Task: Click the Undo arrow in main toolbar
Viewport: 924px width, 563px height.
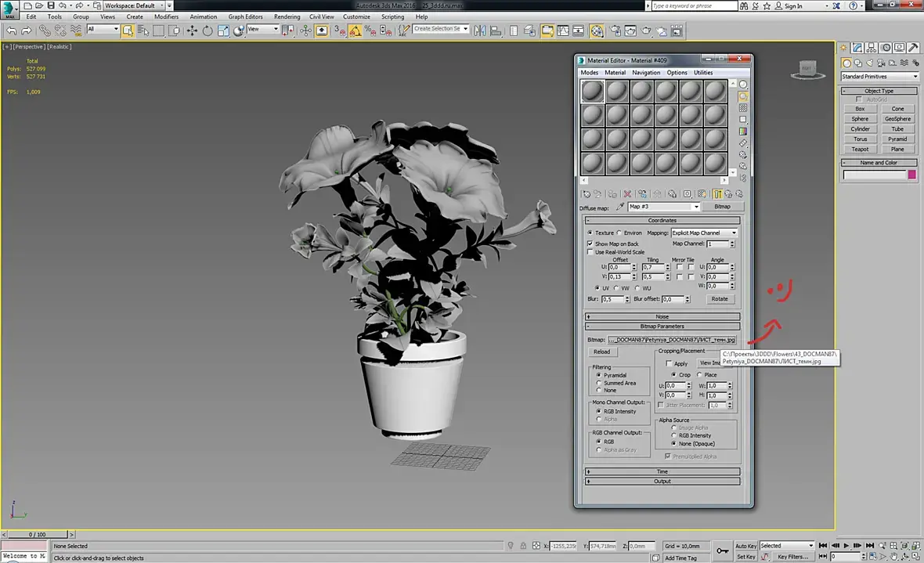Action: point(11,31)
